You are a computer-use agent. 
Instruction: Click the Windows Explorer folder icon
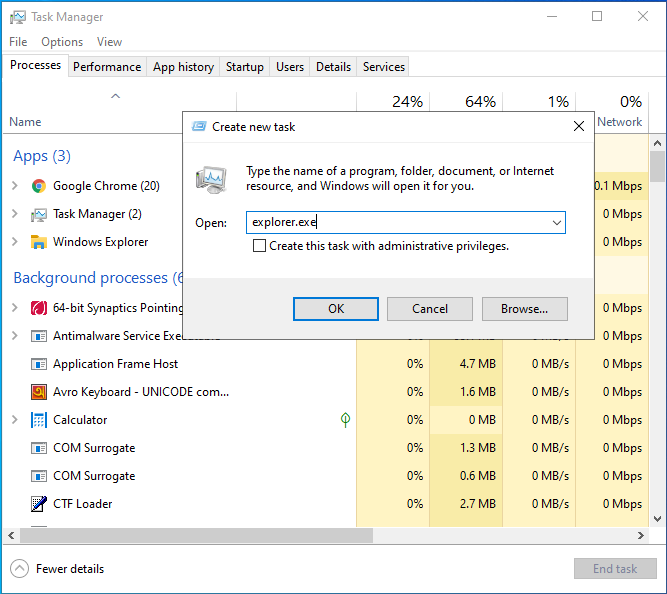point(39,242)
